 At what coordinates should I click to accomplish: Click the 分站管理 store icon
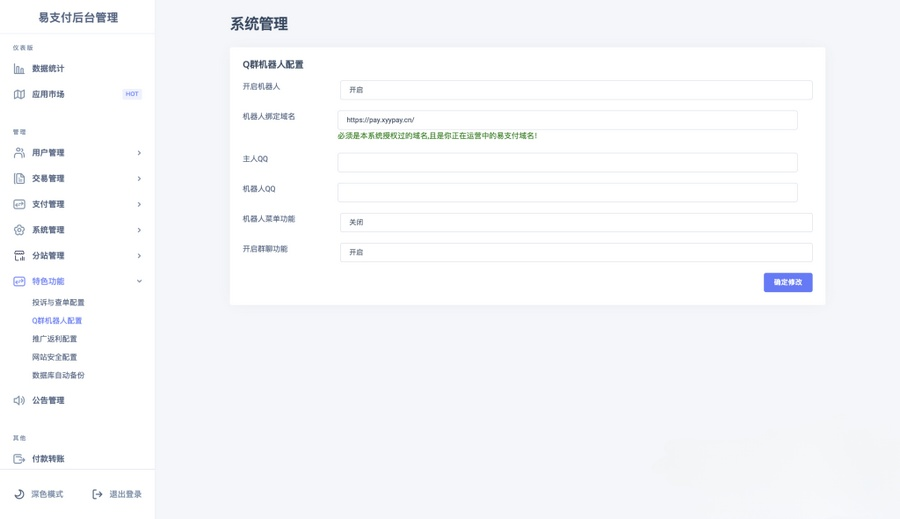point(19,256)
